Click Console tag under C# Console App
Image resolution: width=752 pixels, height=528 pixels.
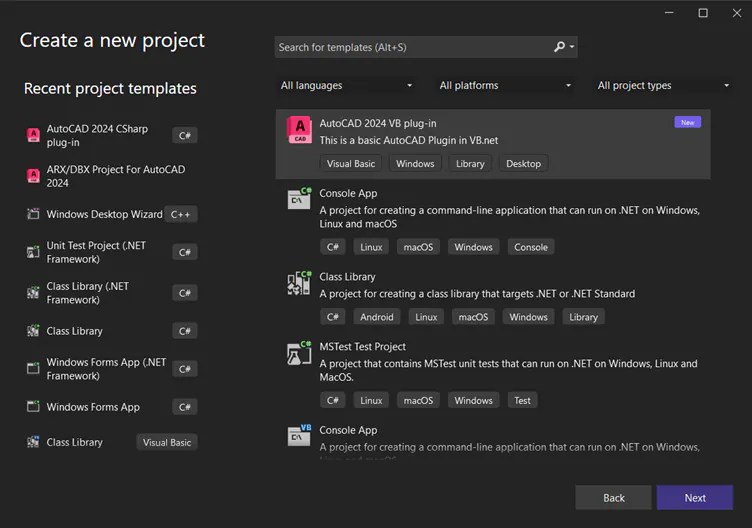click(x=531, y=247)
